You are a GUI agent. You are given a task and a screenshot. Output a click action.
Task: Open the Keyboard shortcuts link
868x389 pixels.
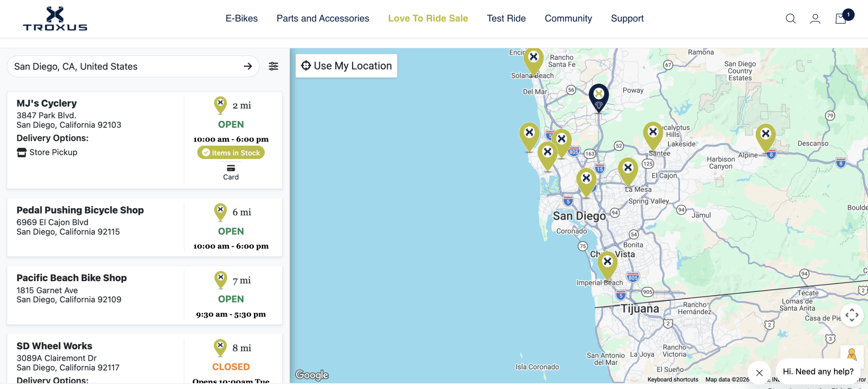672,379
